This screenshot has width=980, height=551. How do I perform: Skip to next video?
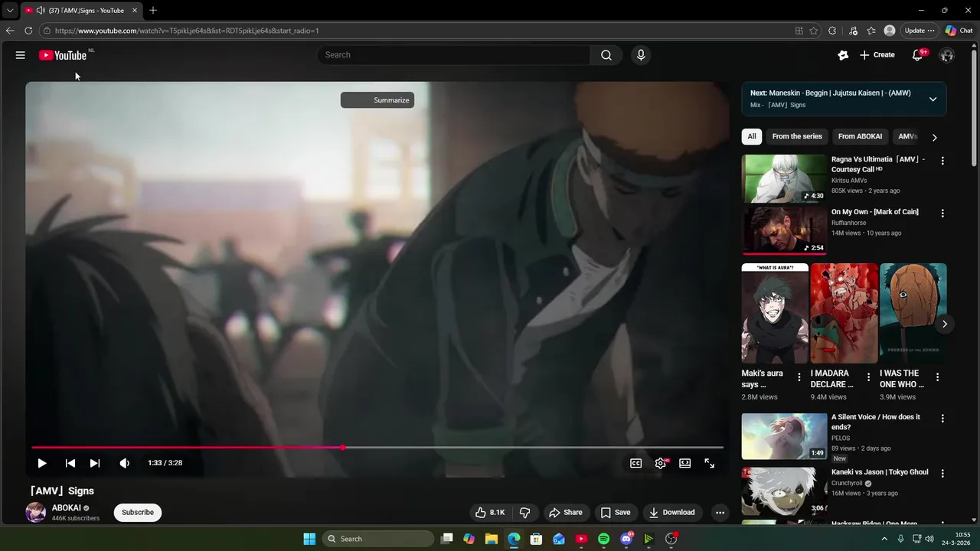coord(95,463)
